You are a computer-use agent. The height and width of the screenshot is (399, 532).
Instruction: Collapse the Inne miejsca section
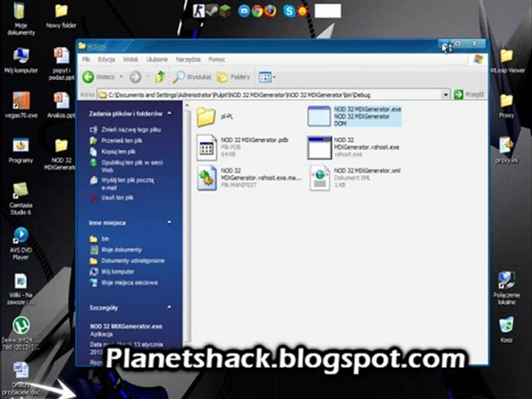tap(170, 223)
